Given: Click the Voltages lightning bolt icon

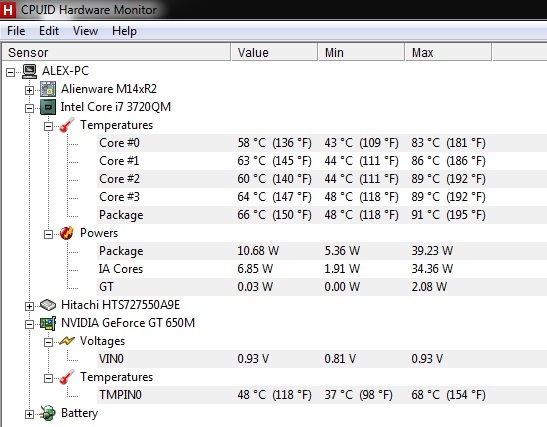Looking at the screenshot, I should (67, 341).
